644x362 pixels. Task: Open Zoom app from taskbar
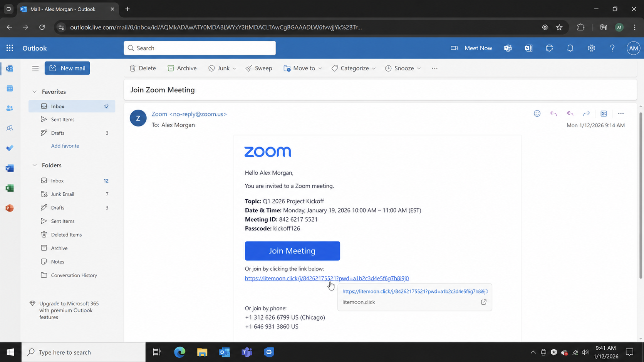click(269, 352)
